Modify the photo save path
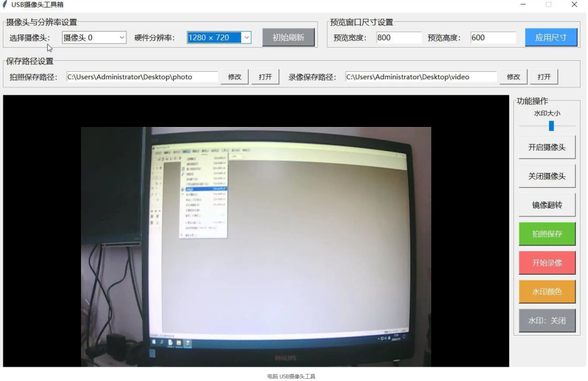Viewport: 588px width, 381px height. point(235,77)
